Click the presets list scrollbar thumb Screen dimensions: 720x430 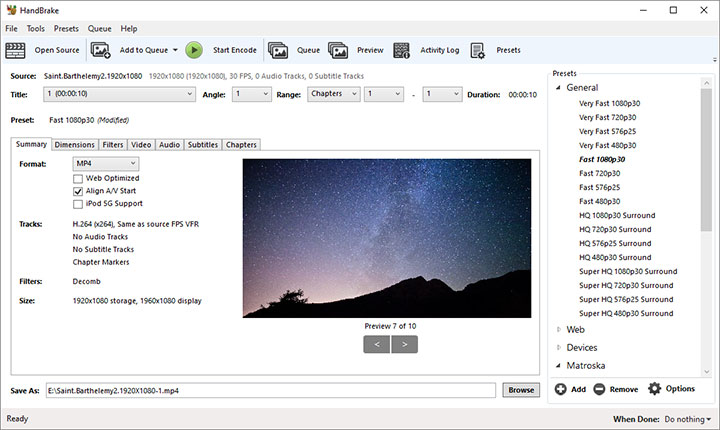pyautogui.click(x=706, y=160)
